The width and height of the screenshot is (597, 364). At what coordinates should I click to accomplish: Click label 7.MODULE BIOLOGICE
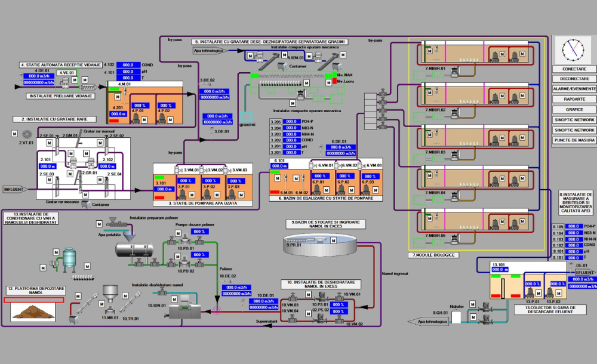coord(433,255)
